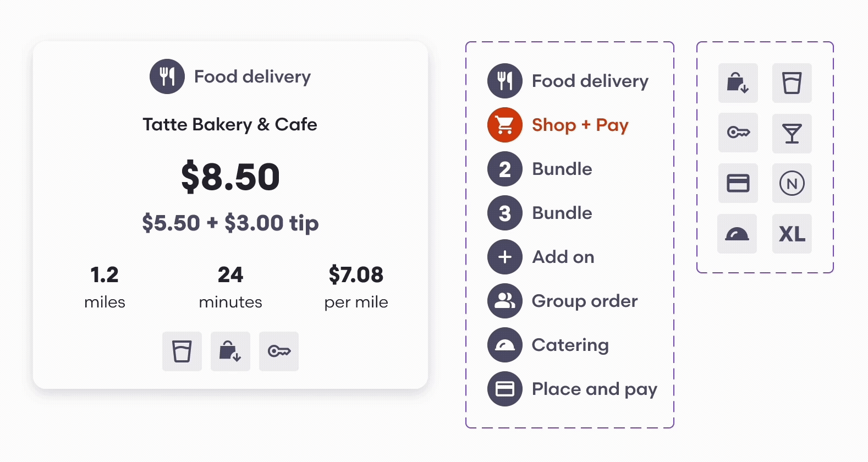Click the key icon in offer card

[x=279, y=351]
